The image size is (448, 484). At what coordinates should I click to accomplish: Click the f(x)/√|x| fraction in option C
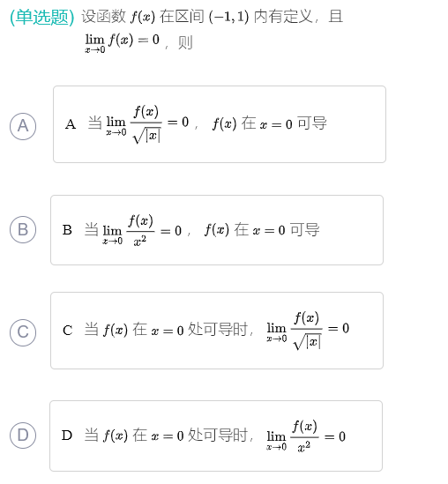point(307,331)
